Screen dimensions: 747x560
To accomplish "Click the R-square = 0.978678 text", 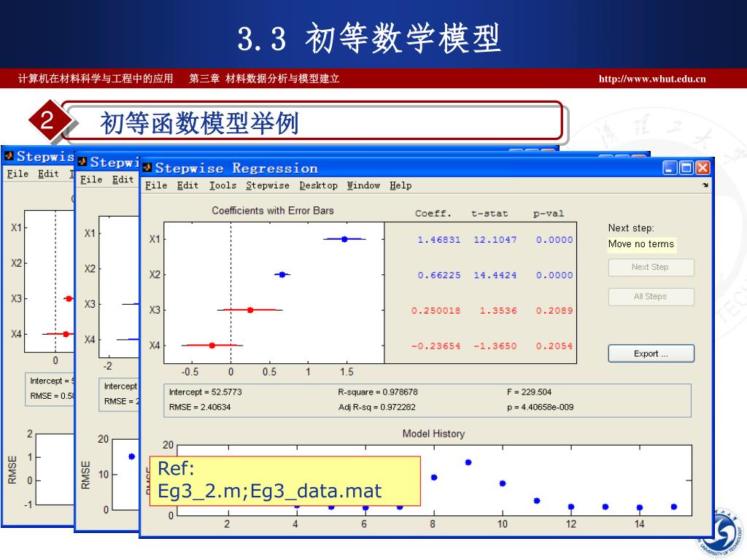I will point(378,392).
